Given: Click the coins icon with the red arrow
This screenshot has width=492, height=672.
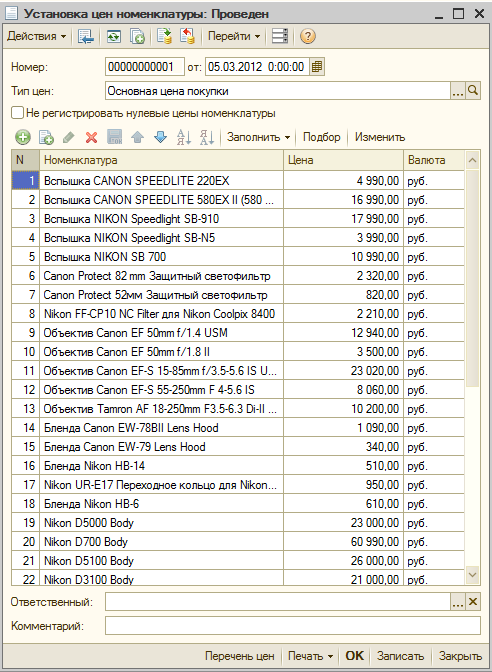Looking at the screenshot, I should [x=187, y=36].
